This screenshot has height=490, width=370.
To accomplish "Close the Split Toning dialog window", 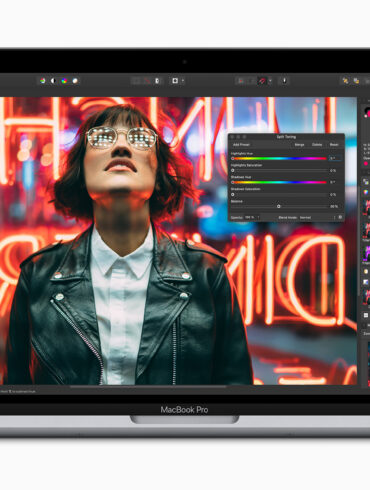I will tap(233, 137).
